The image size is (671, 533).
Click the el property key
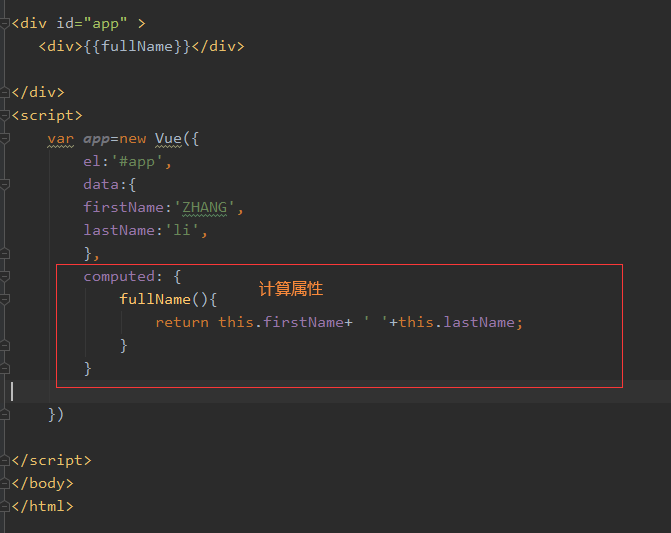(92, 161)
